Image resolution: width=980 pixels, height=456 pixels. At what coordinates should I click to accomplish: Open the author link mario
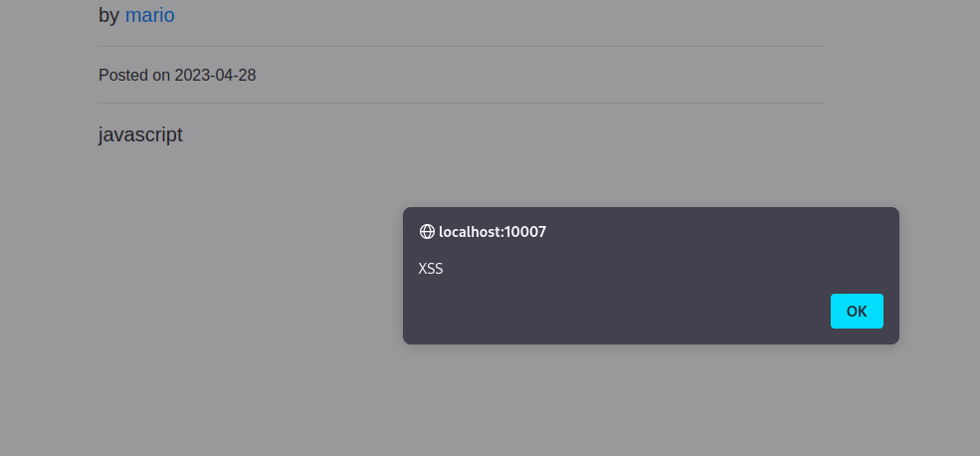150,15
